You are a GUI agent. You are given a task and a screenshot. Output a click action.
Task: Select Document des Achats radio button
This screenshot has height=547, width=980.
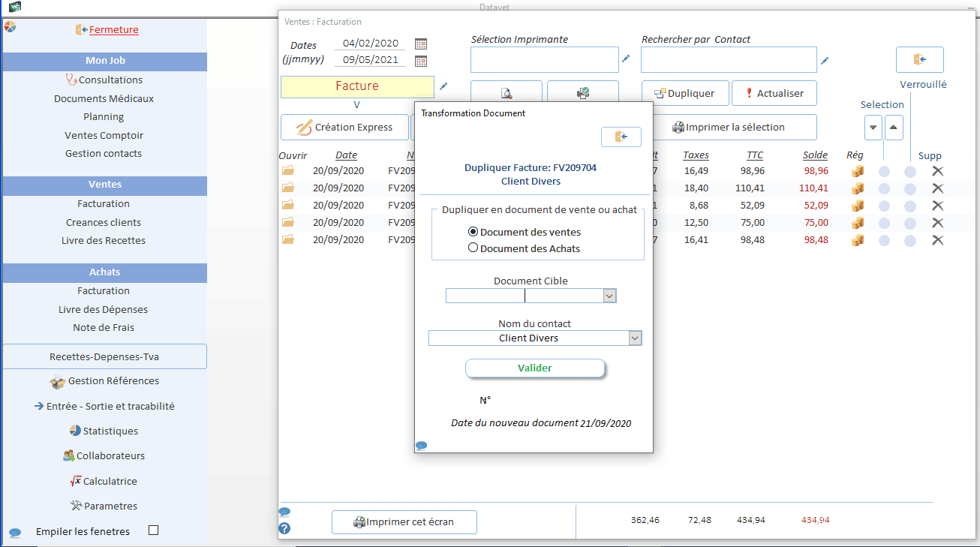point(473,248)
